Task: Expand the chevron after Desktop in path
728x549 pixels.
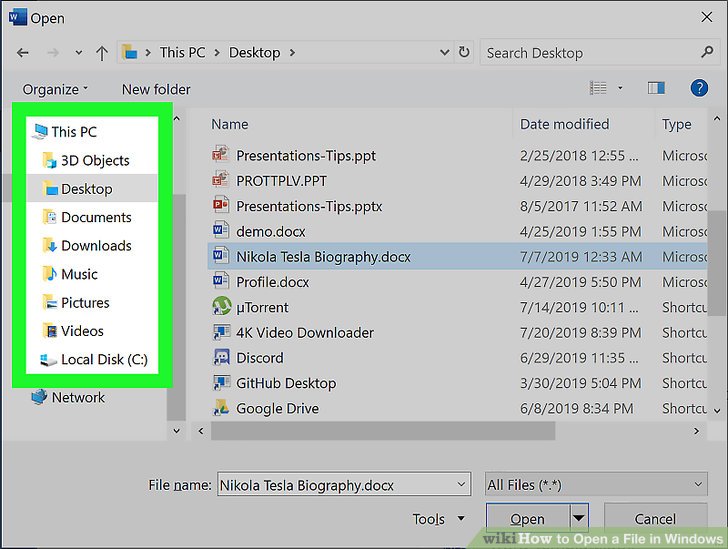Action: pos(292,52)
